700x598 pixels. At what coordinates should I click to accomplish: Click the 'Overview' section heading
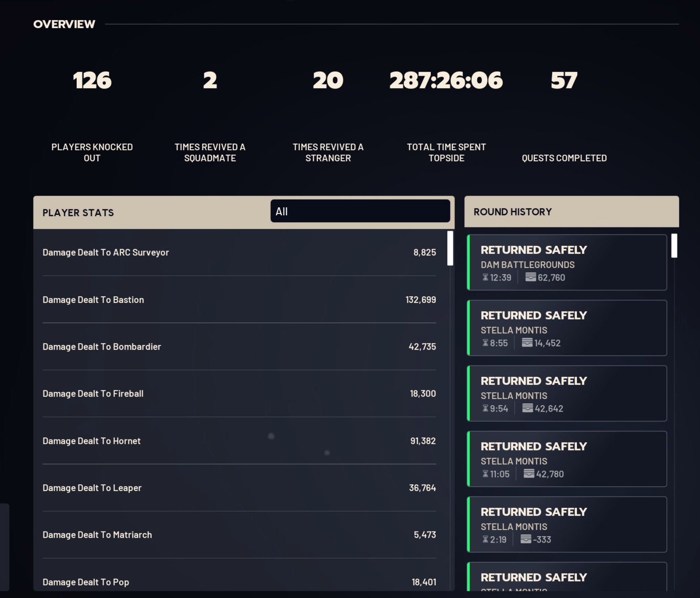click(64, 24)
